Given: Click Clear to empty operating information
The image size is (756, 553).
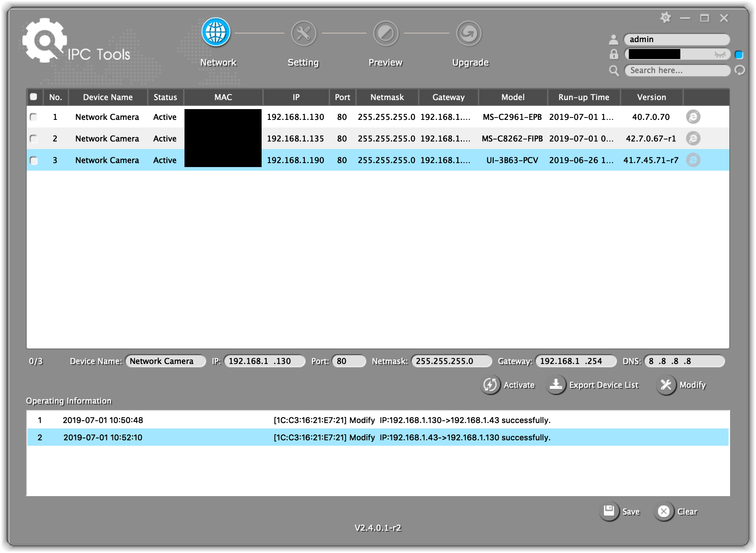Looking at the screenshot, I should [x=676, y=511].
